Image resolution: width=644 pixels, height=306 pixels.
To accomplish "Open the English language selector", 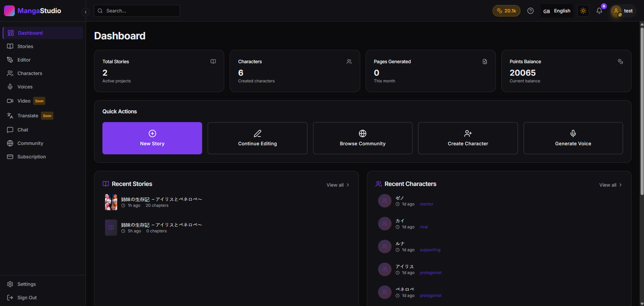I will pyautogui.click(x=557, y=11).
